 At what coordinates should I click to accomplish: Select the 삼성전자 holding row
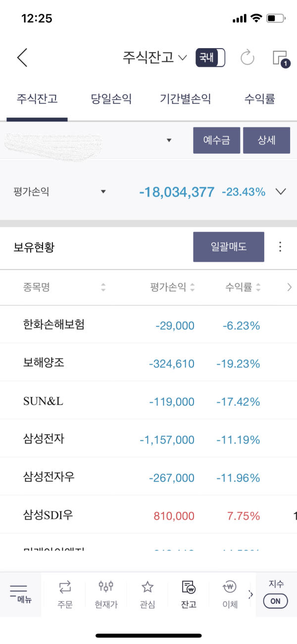pyautogui.click(x=148, y=439)
